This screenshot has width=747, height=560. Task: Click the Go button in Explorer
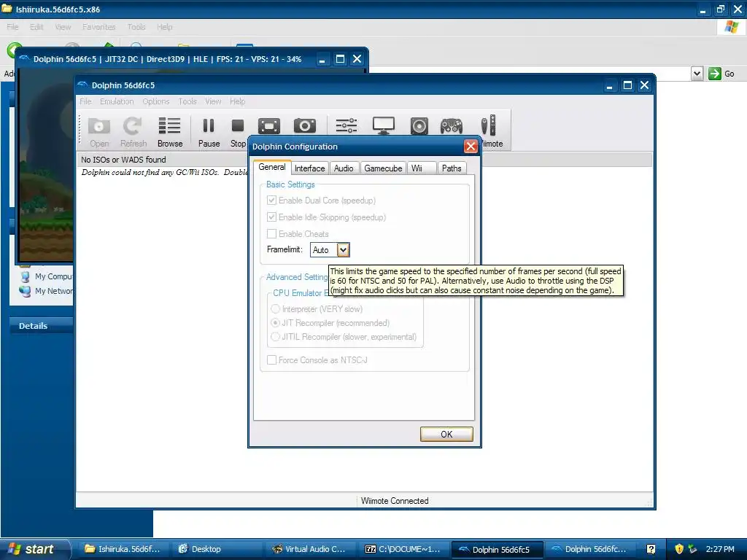click(721, 74)
